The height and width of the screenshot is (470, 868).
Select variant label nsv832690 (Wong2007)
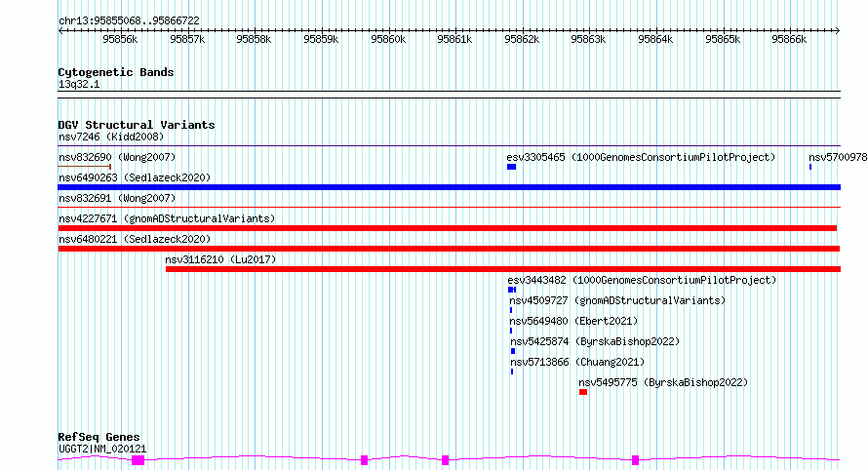pyautogui.click(x=117, y=157)
